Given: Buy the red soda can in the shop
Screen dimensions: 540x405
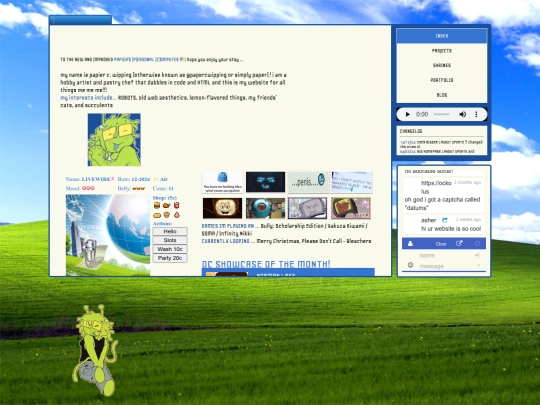Looking at the screenshot, I should point(176,206).
